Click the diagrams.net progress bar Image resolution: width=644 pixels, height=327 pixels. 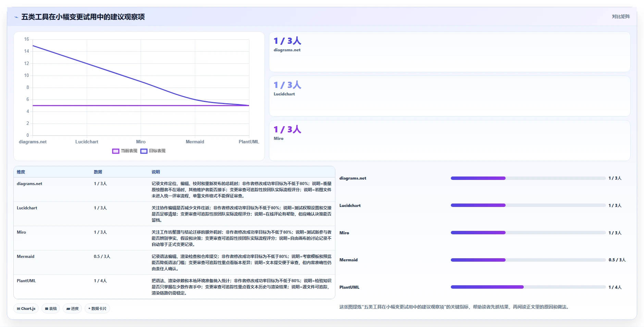[528, 178]
